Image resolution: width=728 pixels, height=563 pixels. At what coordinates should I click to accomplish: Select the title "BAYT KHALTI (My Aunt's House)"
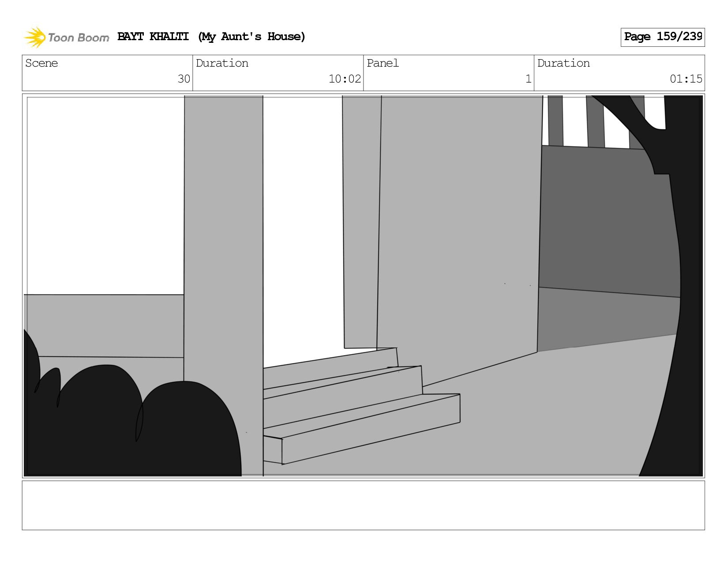211,37
